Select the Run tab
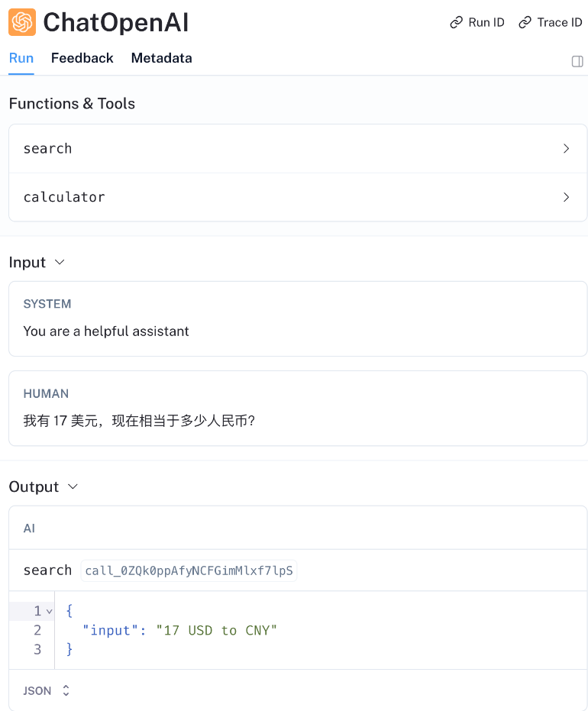The height and width of the screenshot is (711, 588). (x=21, y=58)
